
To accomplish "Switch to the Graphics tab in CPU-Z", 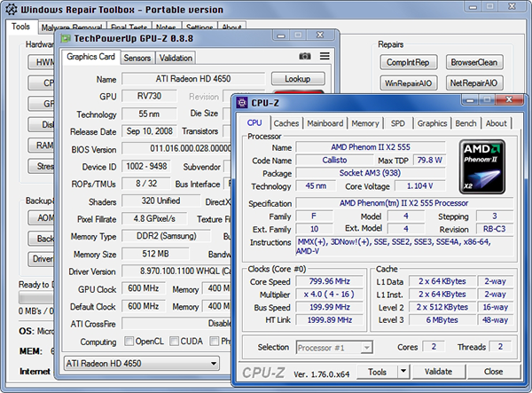I will click(432, 123).
